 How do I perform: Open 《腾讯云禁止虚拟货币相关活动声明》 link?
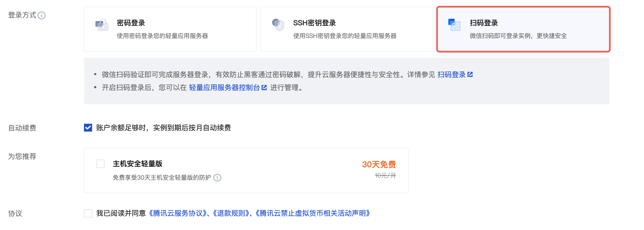pyautogui.click(x=313, y=213)
